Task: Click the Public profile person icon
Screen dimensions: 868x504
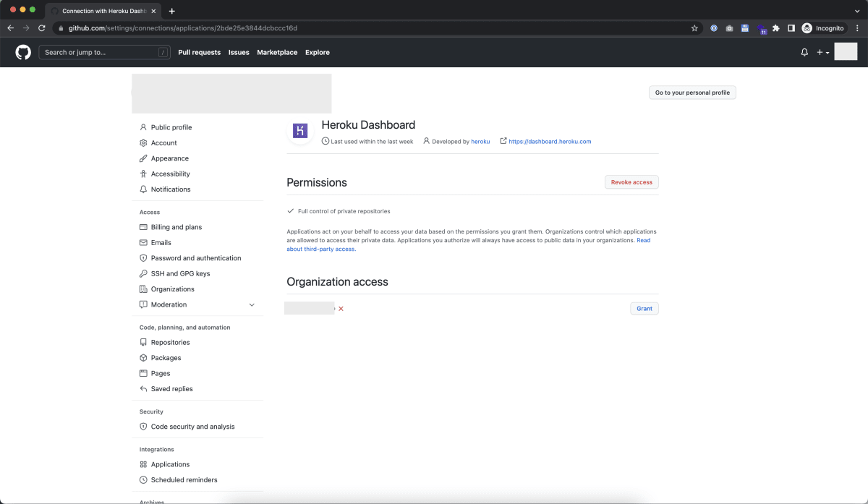Action: pyautogui.click(x=143, y=127)
